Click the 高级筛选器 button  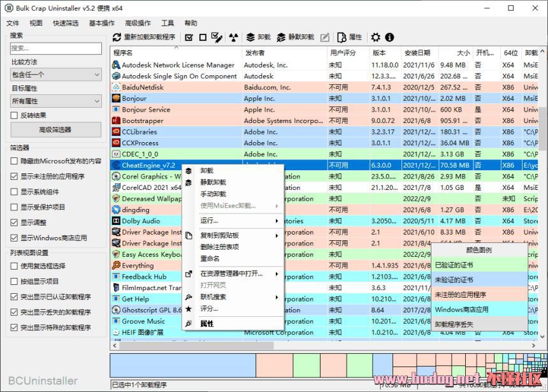56,130
